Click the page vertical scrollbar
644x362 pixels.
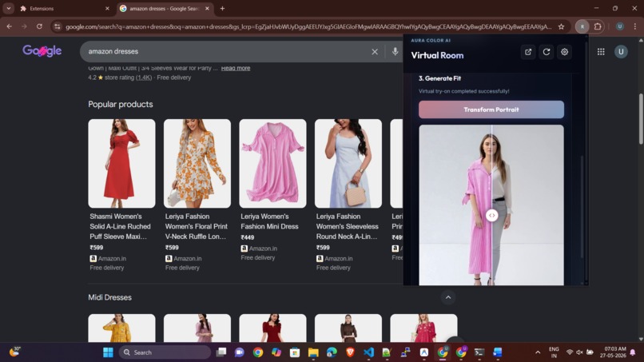[x=641, y=119]
